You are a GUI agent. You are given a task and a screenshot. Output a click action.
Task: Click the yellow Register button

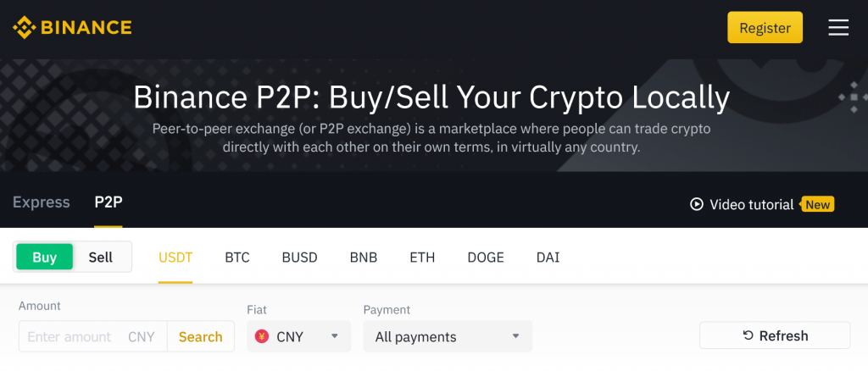point(765,28)
